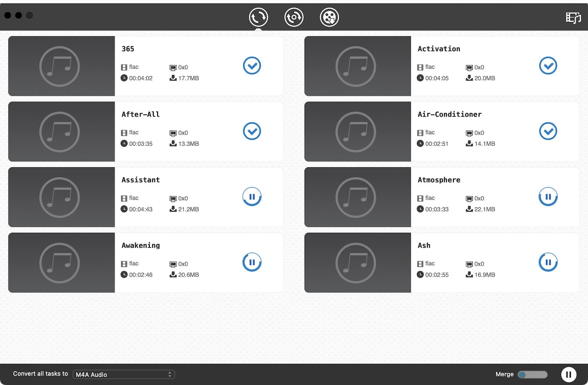This screenshot has width=588, height=385.
Task: Click the checkmark icon for Air-Conditioner
Action: click(x=548, y=131)
